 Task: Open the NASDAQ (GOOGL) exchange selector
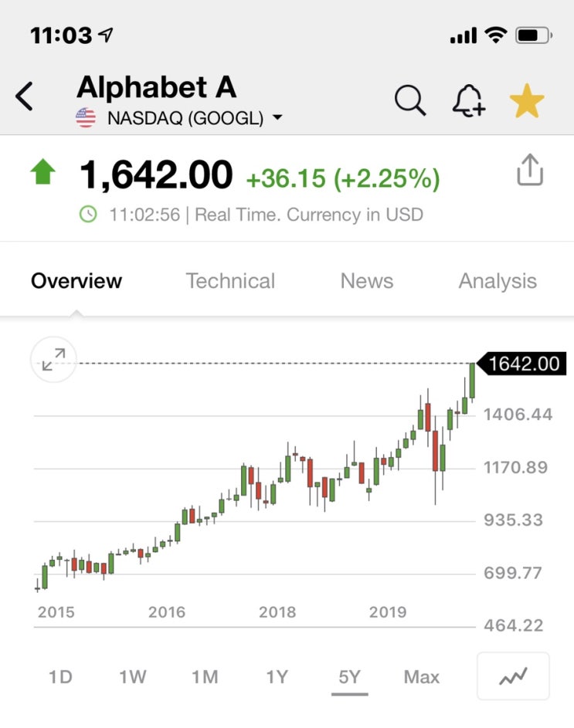185,118
